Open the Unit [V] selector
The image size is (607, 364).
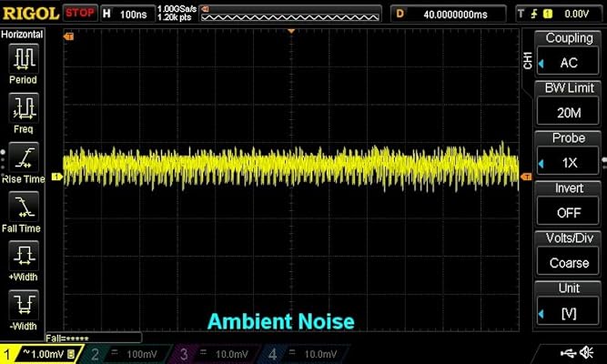[568, 312]
